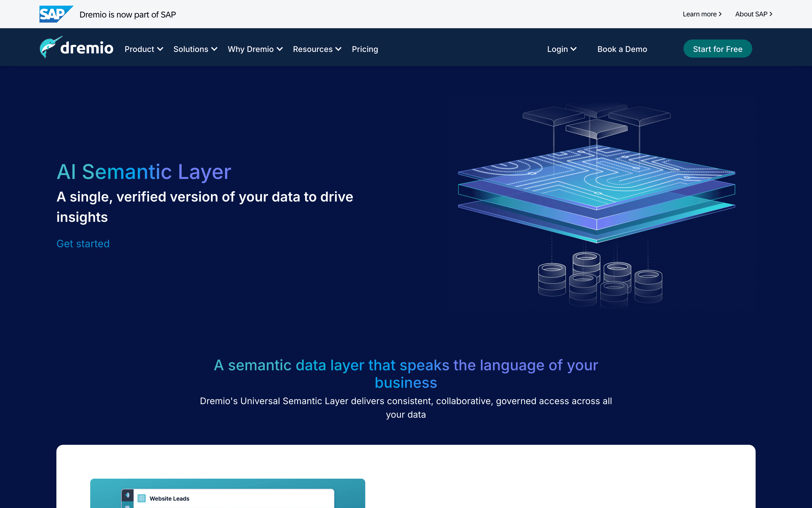Click the SAP logo in the top banner
Screen dimensions: 812x508
click(56, 14)
